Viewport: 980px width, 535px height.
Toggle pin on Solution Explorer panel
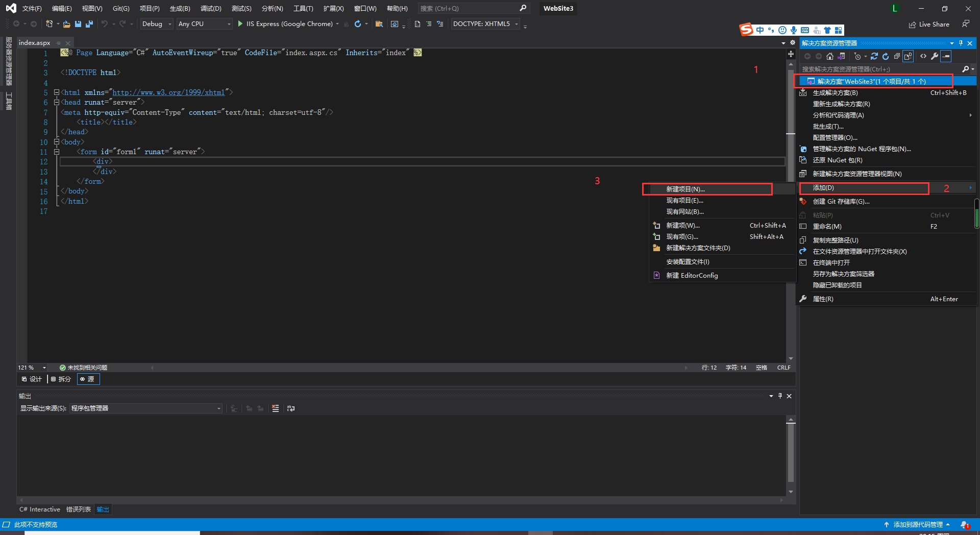[x=961, y=43]
